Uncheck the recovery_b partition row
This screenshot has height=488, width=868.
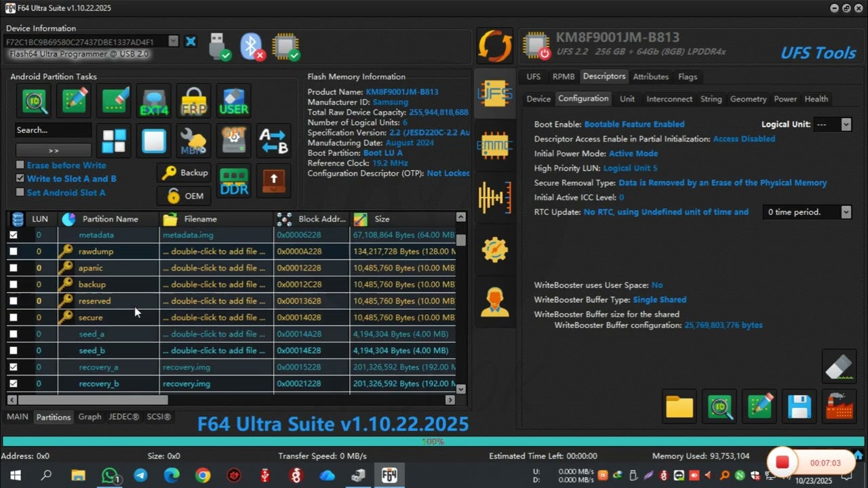(x=13, y=384)
